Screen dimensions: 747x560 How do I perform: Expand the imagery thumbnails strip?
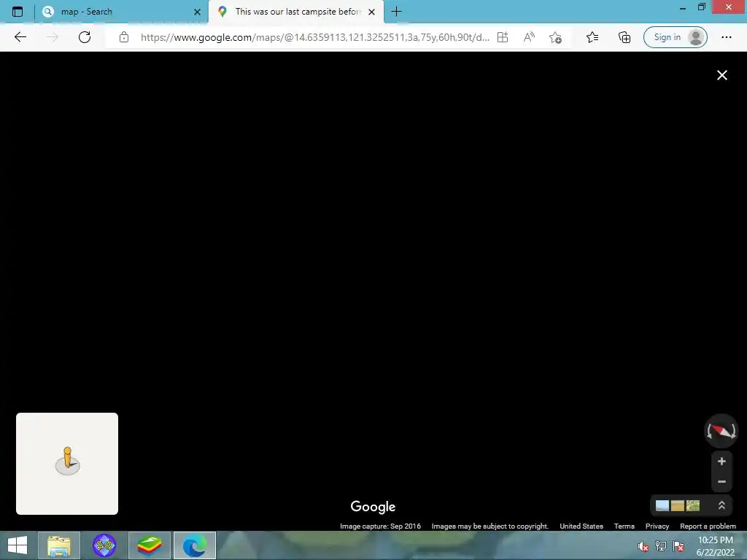[x=721, y=505]
